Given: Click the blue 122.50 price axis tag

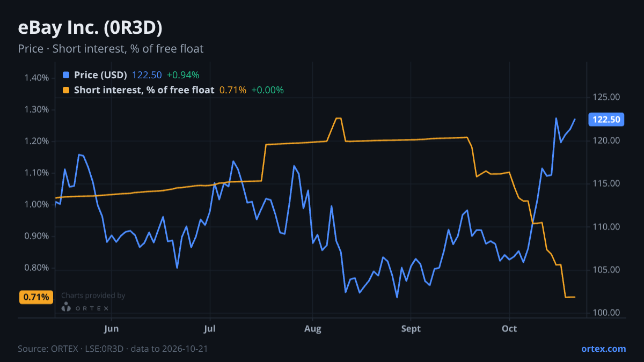Looking at the screenshot, I should click(x=606, y=119).
